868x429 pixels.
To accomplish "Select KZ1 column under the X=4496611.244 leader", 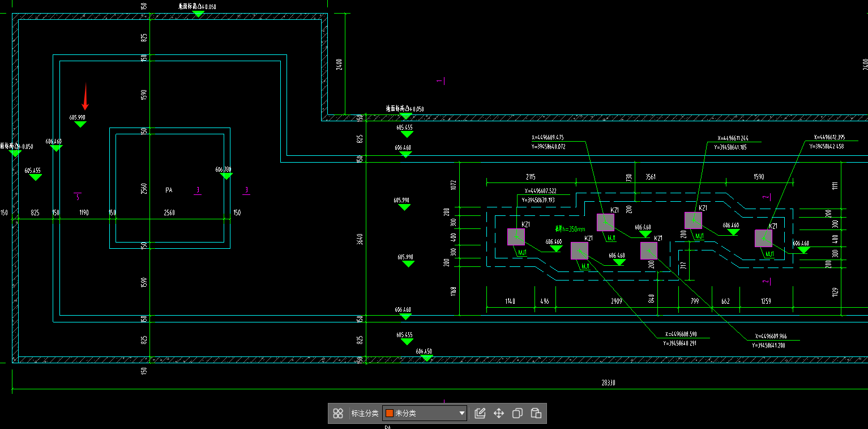I will (693, 220).
